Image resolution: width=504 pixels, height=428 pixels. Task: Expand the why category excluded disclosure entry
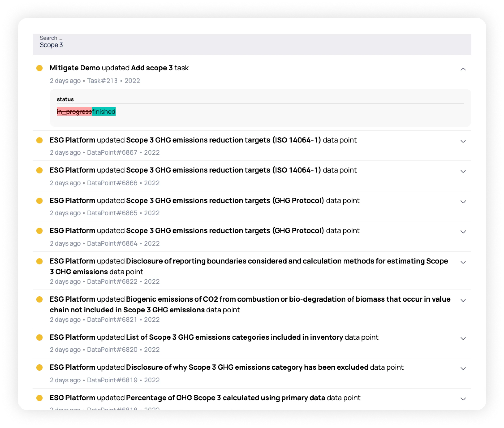[x=463, y=368]
